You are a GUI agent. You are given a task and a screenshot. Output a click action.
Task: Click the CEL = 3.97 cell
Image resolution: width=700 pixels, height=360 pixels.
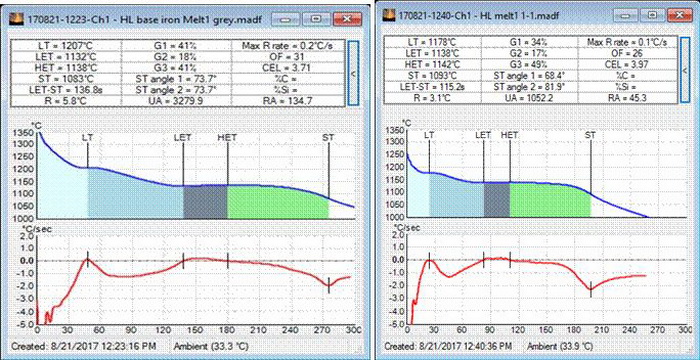(x=629, y=64)
